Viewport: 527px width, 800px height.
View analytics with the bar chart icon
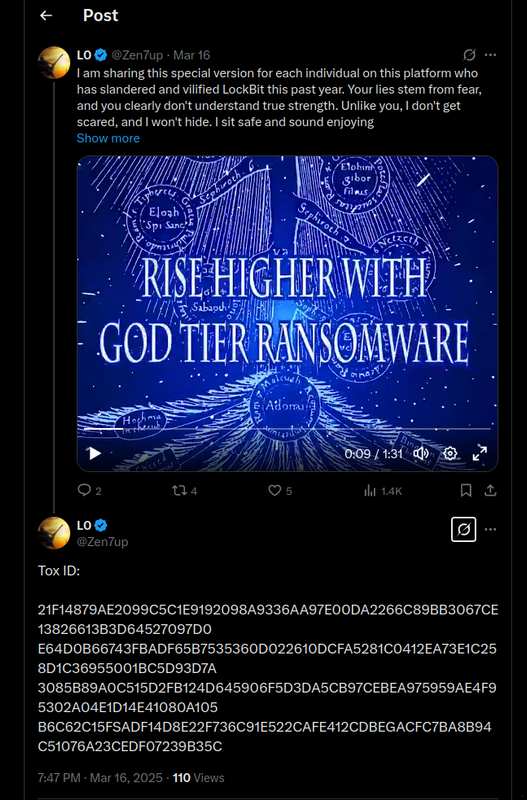pyautogui.click(x=370, y=491)
